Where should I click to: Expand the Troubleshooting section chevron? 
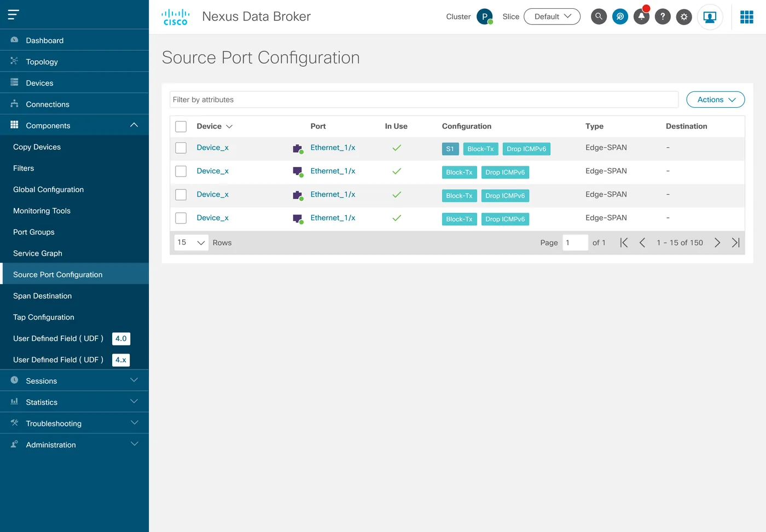click(134, 423)
